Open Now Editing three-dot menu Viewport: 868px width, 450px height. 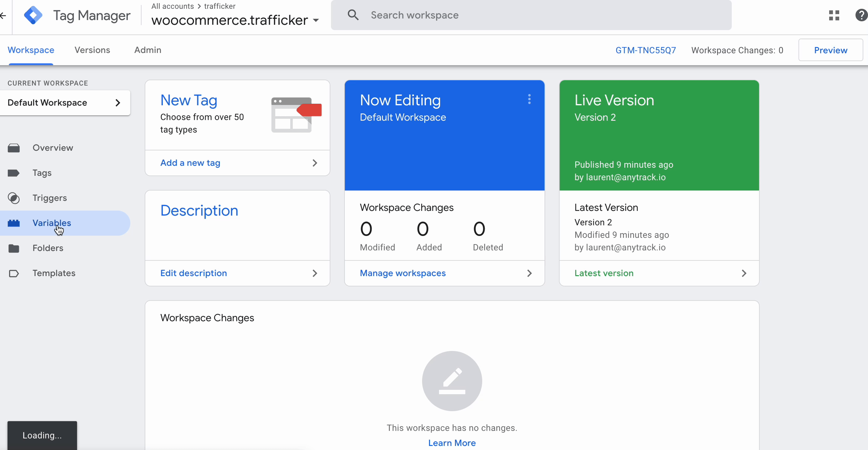530,99
